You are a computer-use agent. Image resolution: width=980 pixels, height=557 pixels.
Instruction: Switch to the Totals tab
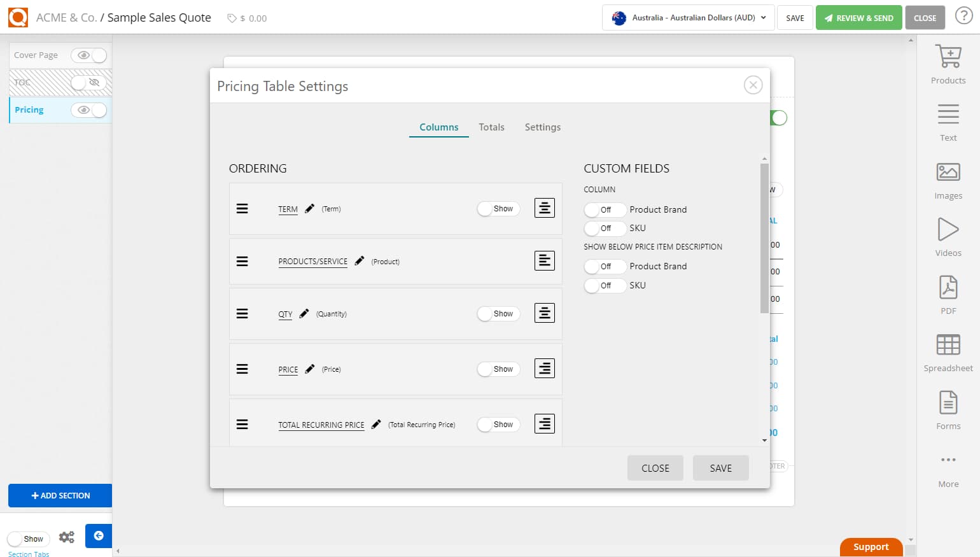click(491, 127)
